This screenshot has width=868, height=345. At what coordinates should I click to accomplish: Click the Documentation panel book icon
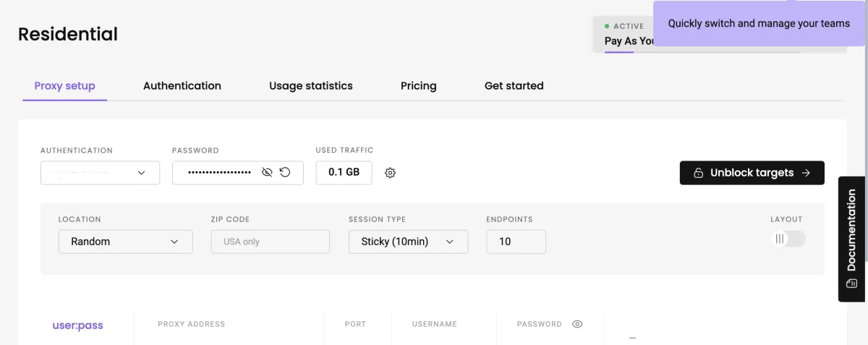click(851, 284)
